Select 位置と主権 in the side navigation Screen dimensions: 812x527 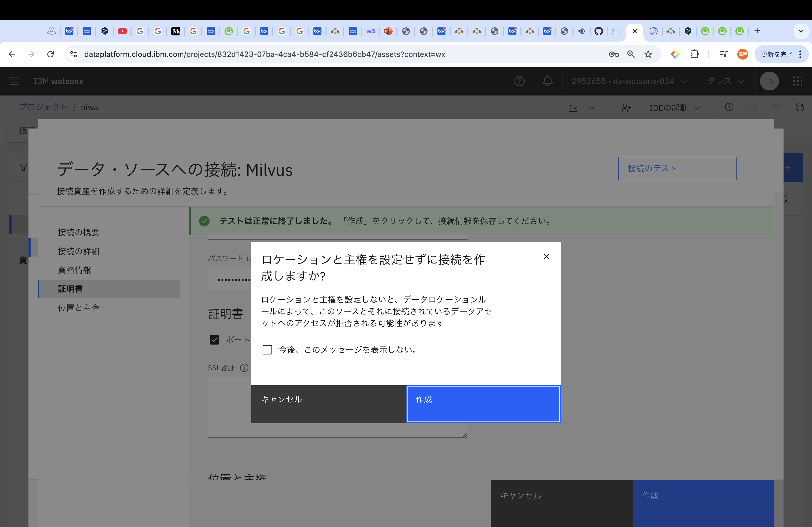[x=78, y=308]
